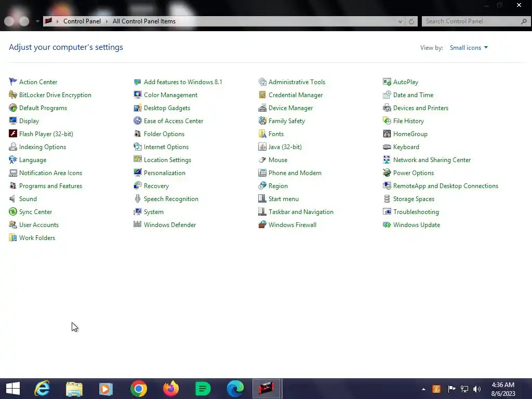Click the network icon in system tray
Image resolution: width=532 pixels, height=399 pixels.
[x=464, y=389]
